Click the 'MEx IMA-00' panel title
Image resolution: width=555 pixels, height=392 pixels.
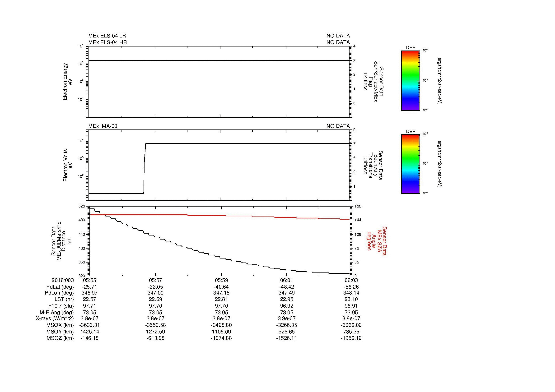(103, 126)
